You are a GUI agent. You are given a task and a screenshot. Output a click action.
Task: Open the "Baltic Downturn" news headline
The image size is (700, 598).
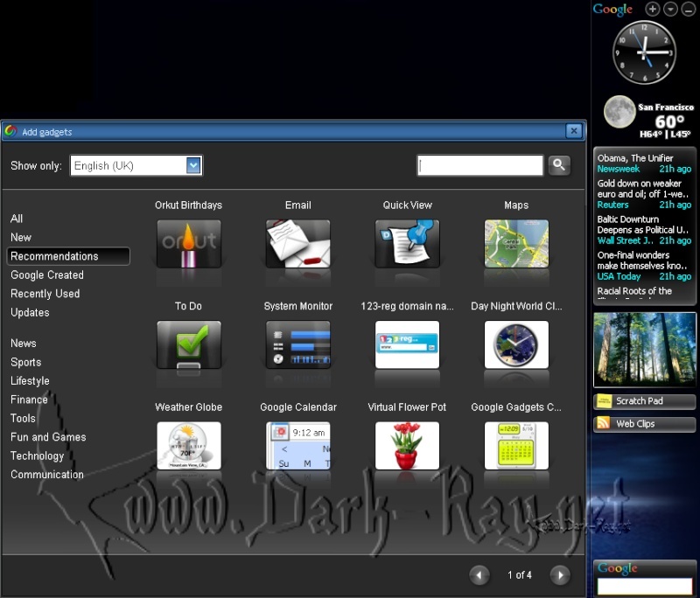[643, 225]
